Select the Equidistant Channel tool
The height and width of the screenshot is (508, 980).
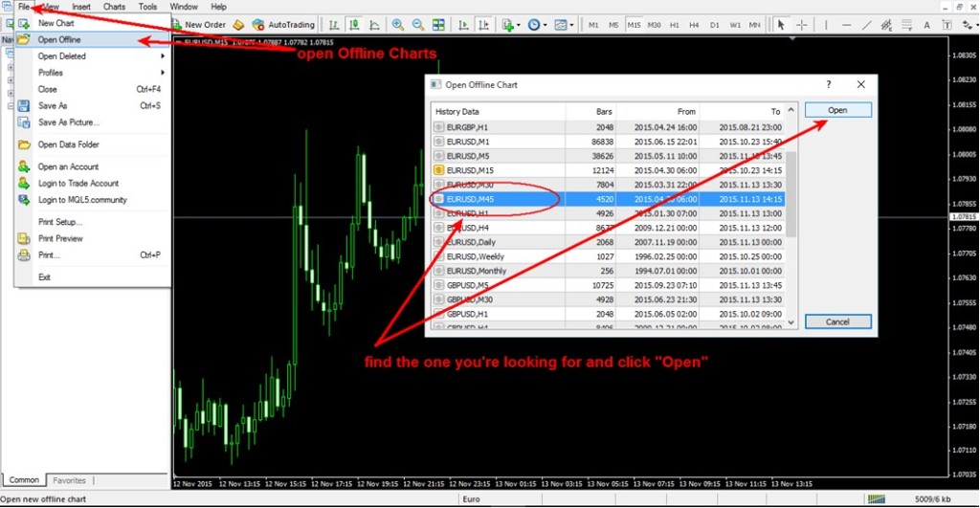coord(886,24)
